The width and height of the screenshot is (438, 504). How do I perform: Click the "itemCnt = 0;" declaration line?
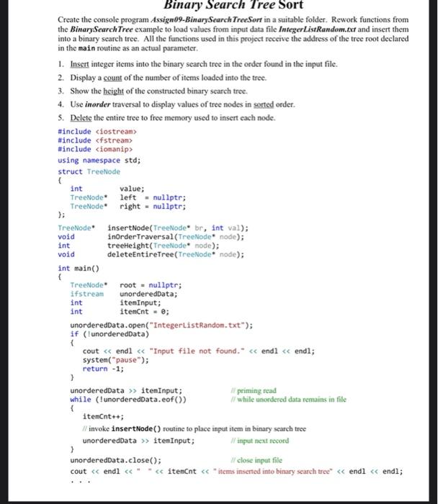tap(120, 312)
